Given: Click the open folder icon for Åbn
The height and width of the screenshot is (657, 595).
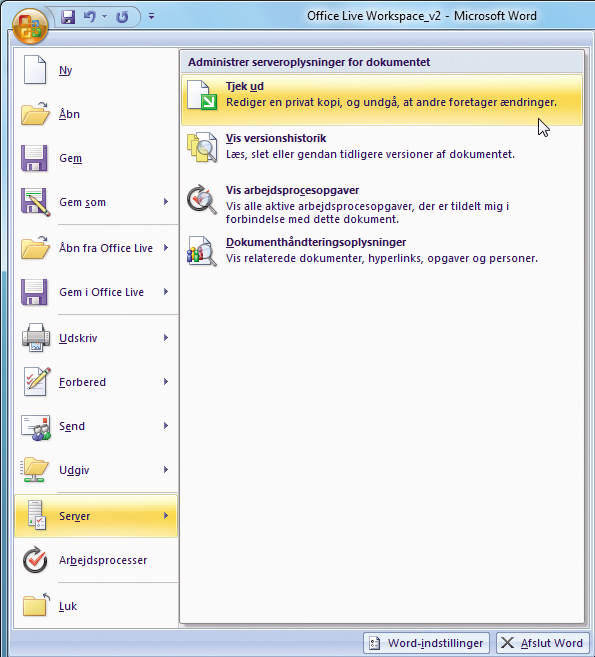Looking at the screenshot, I should [35, 114].
